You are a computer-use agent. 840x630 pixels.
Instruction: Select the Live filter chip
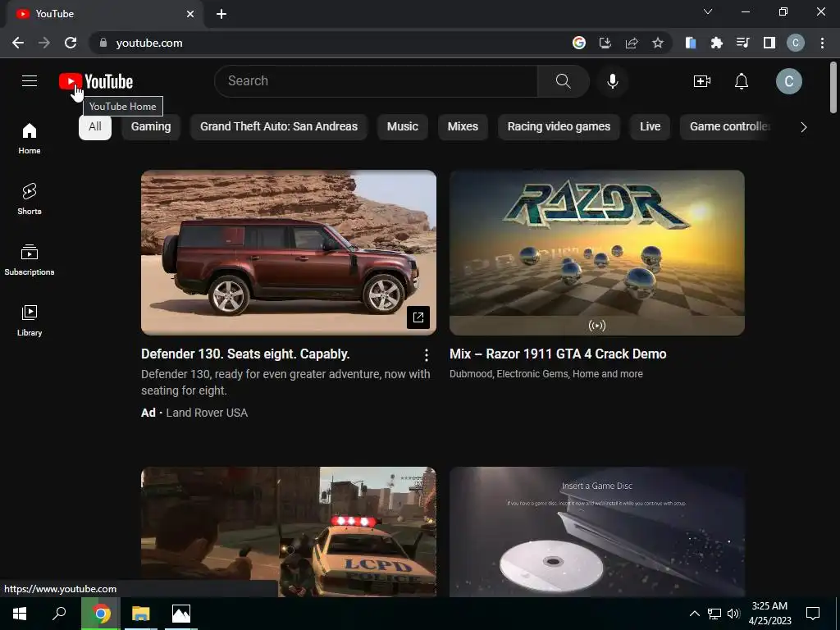(x=650, y=127)
